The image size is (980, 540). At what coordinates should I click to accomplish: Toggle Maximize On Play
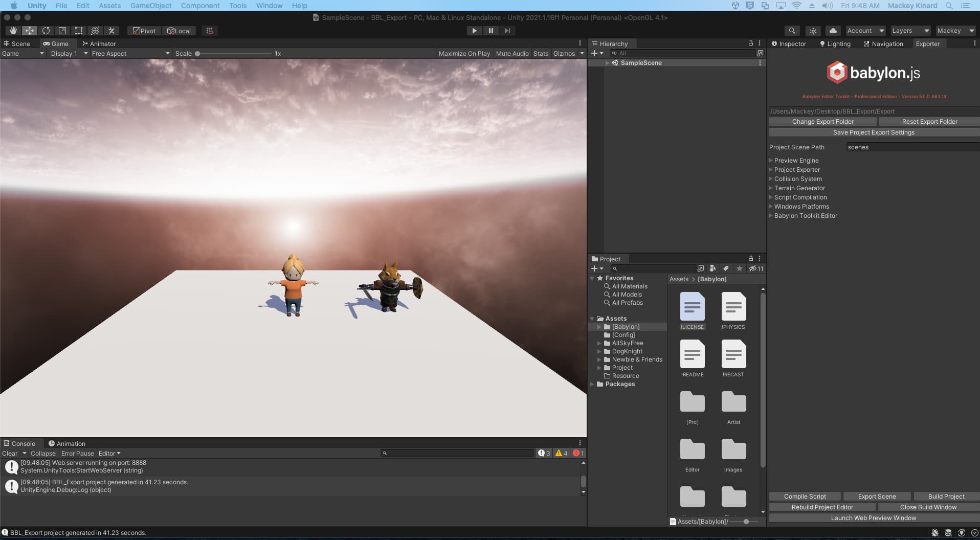[x=464, y=53]
